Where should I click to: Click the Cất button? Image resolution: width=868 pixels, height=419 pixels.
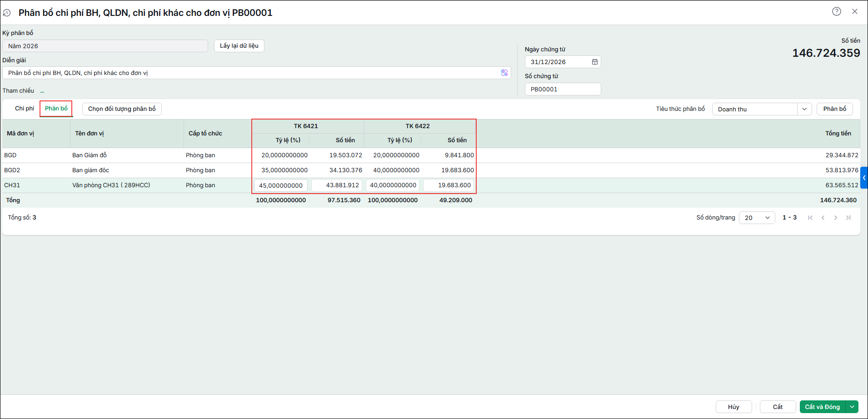pos(778,407)
